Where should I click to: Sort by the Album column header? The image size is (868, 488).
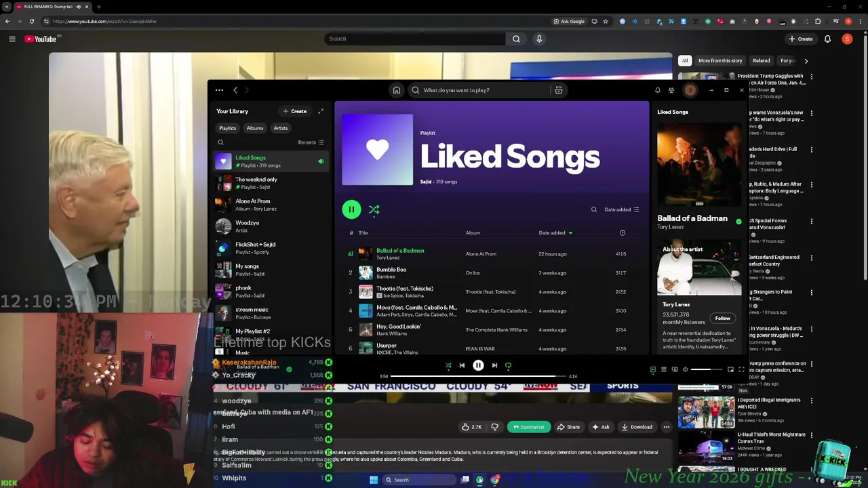pos(473,233)
